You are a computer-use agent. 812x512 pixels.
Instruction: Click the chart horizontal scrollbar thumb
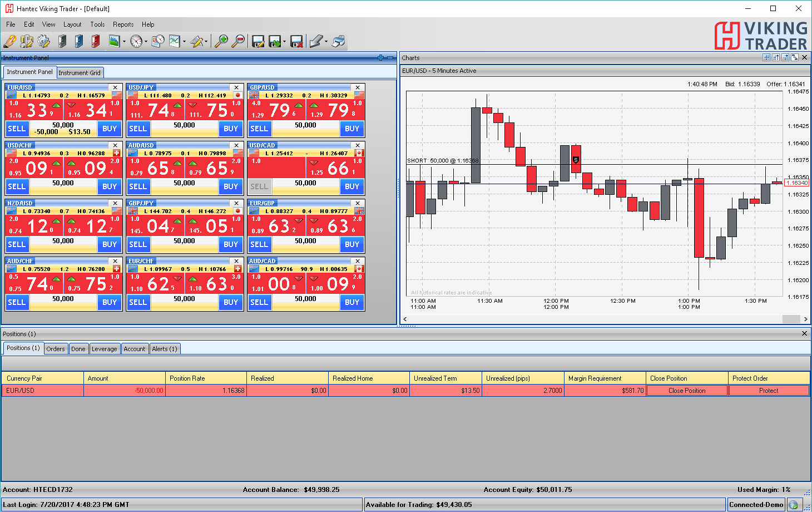pyautogui.click(x=791, y=319)
